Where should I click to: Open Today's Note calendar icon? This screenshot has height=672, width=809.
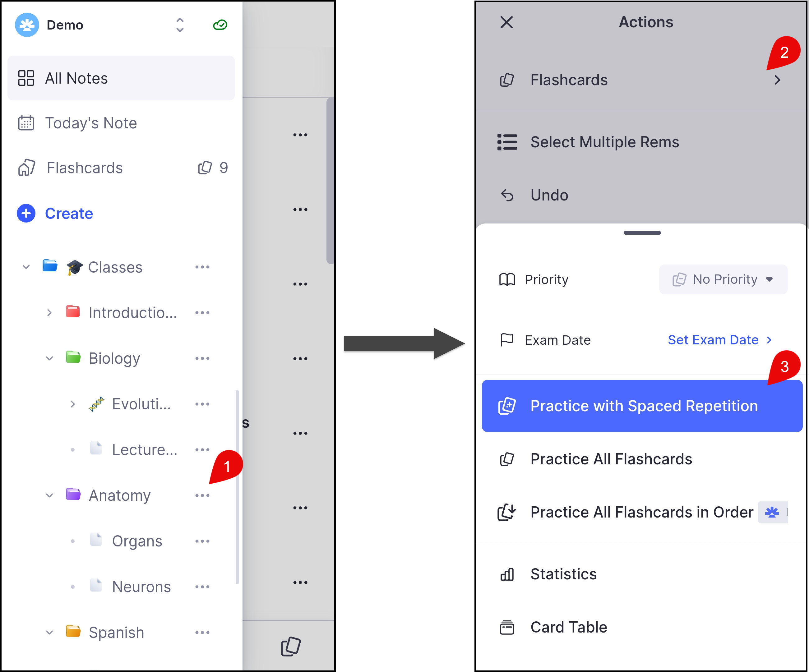pos(26,123)
